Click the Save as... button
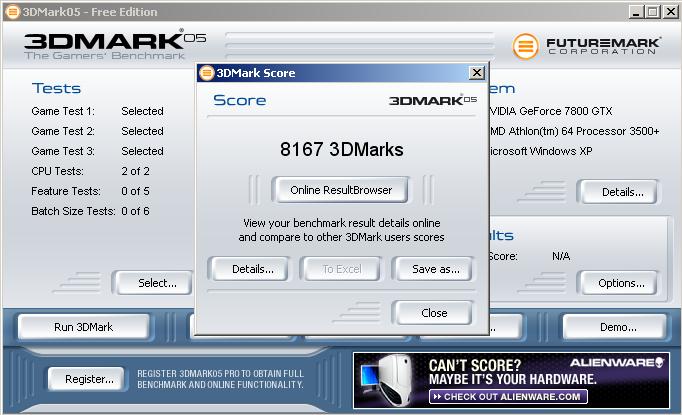The height and width of the screenshot is (415, 682). pyautogui.click(x=435, y=269)
